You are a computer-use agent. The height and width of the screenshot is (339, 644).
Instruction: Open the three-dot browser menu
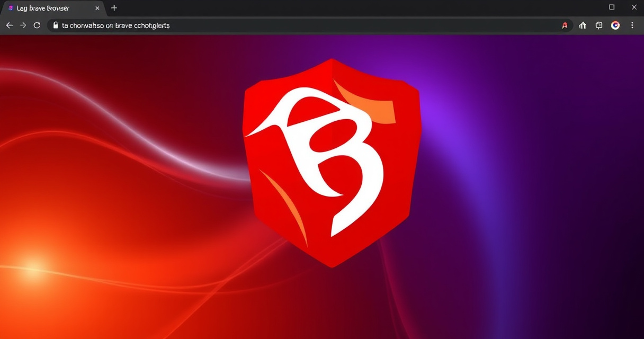(x=632, y=25)
